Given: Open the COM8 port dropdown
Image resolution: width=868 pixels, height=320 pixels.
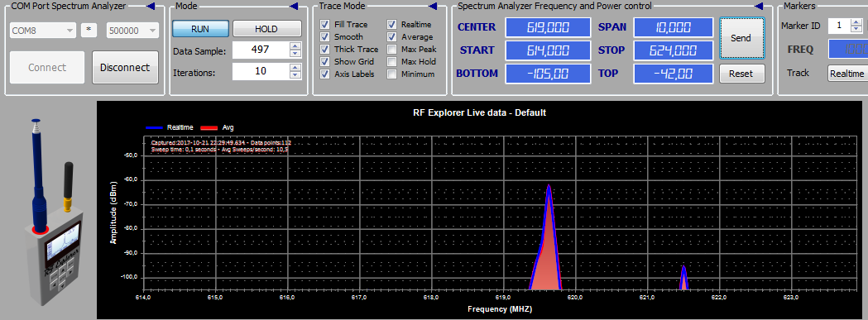Looking at the screenshot, I should [x=43, y=31].
